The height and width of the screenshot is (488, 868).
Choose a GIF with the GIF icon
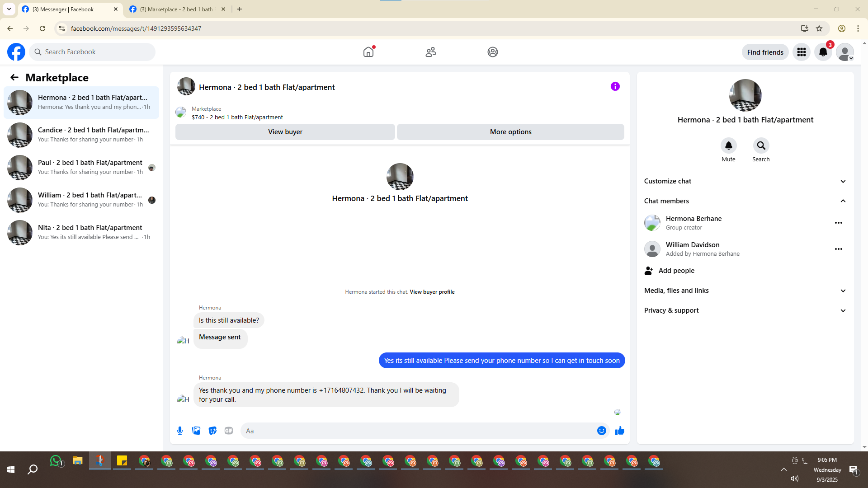[229, 431]
